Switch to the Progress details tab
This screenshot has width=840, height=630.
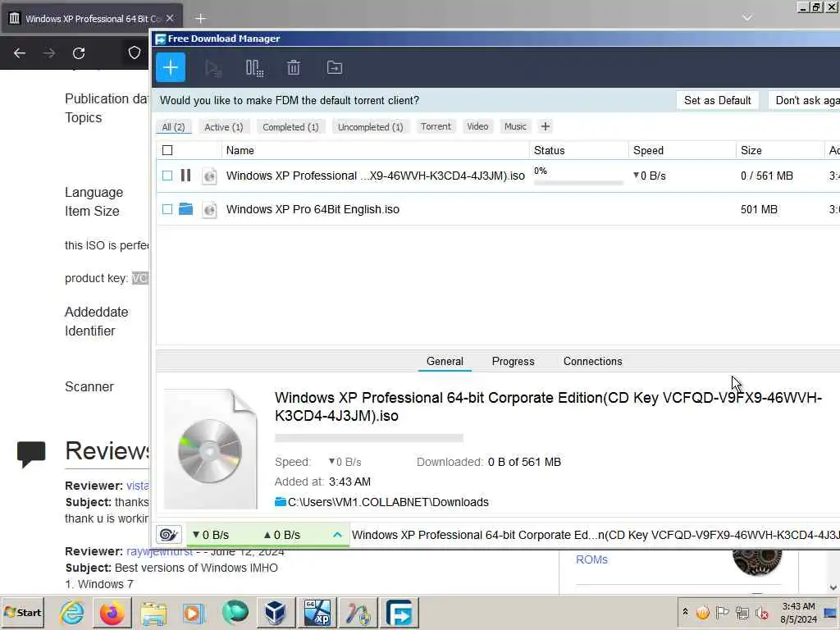click(514, 361)
